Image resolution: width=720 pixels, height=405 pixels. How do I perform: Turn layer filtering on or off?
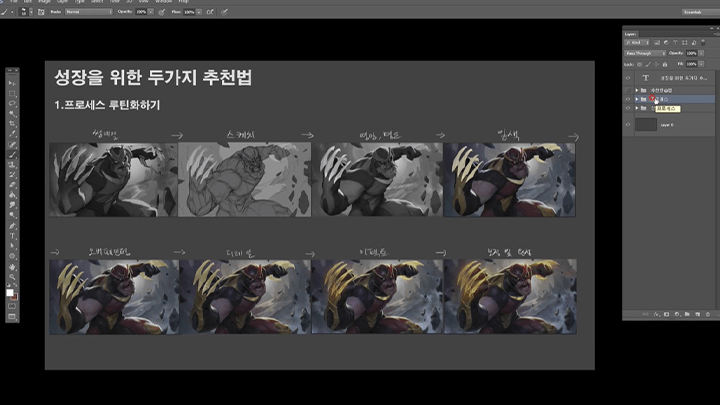point(703,43)
